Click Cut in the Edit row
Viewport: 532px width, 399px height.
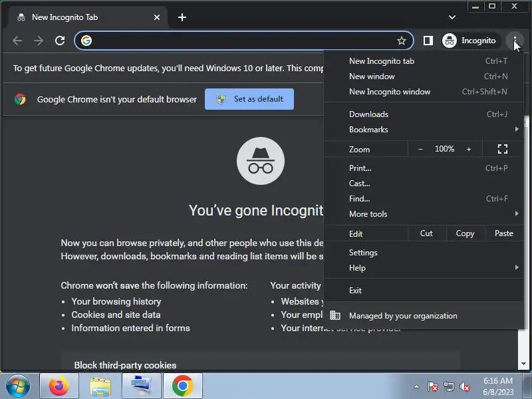[426, 233]
